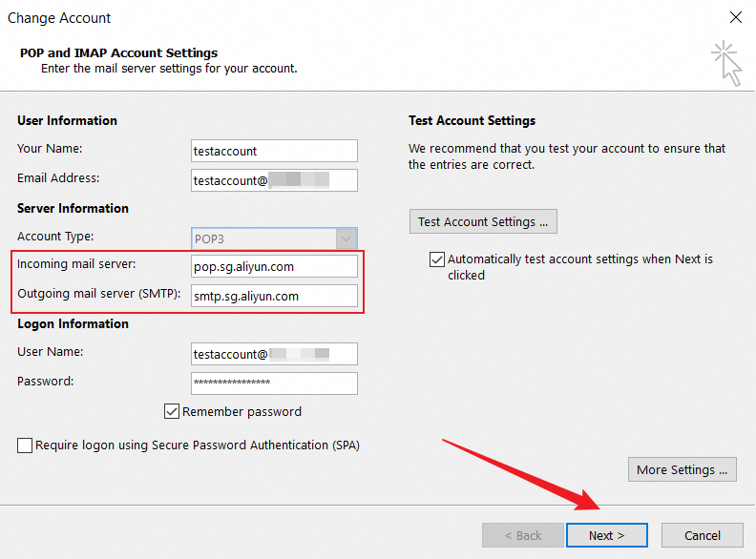Expand the Account Type POP3 dropdown
This screenshot has width=756, height=559.
tap(346, 238)
